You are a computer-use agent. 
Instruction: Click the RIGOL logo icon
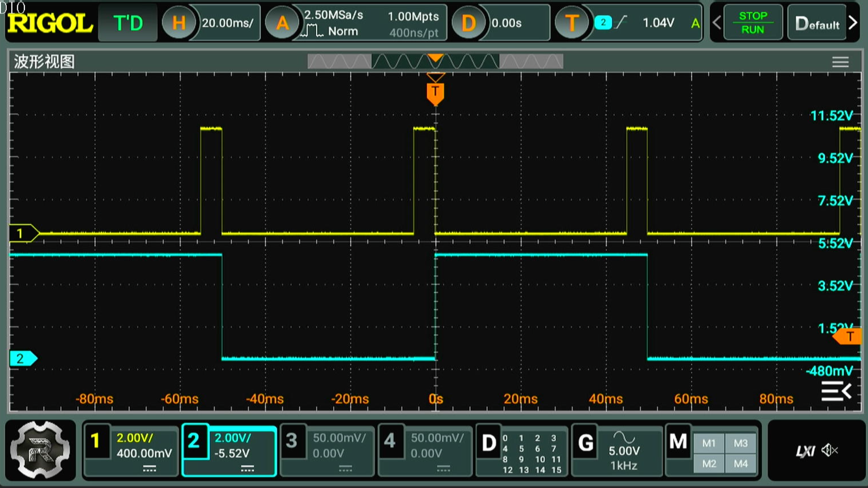pyautogui.click(x=50, y=23)
